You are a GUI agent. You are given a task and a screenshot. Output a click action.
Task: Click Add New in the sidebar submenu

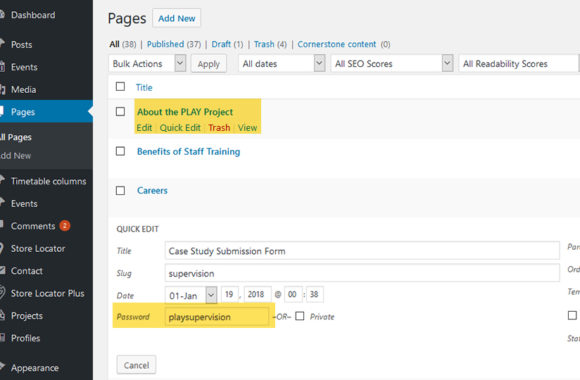coord(16,156)
